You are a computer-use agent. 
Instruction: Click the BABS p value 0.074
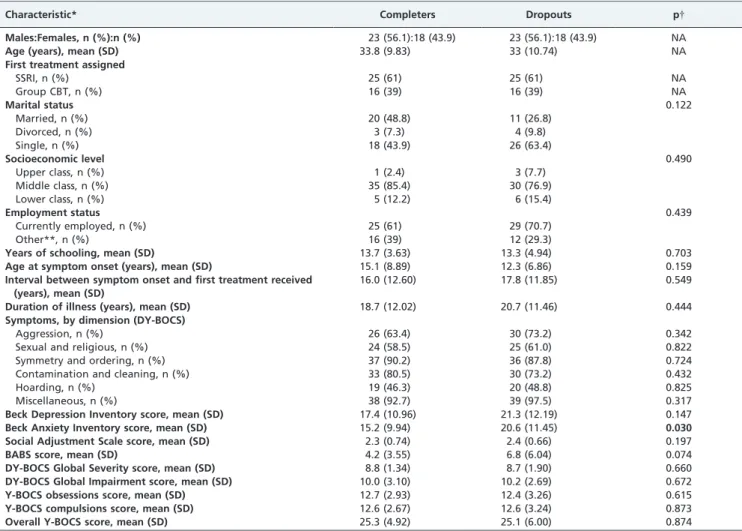pyautogui.click(x=679, y=455)
